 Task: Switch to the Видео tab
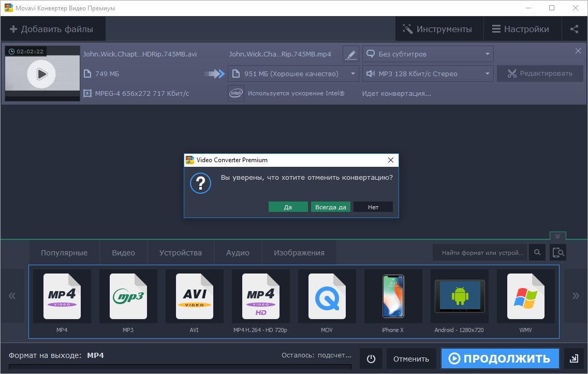click(123, 253)
